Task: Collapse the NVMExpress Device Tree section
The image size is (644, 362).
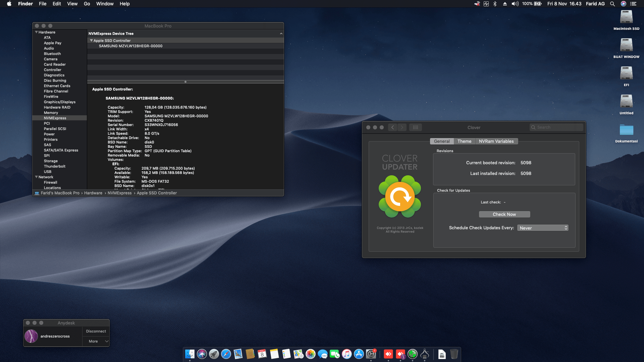Action: (281, 34)
